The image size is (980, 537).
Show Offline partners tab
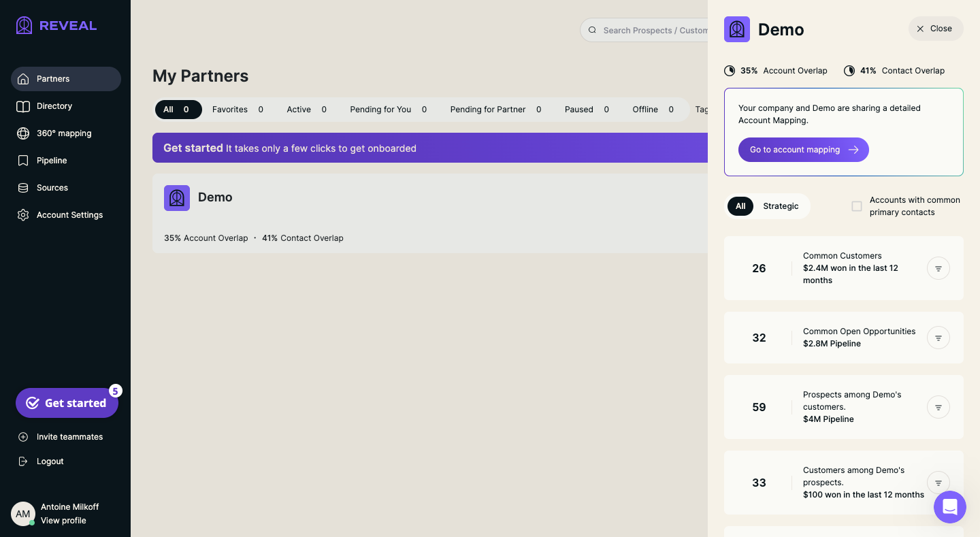pos(653,110)
